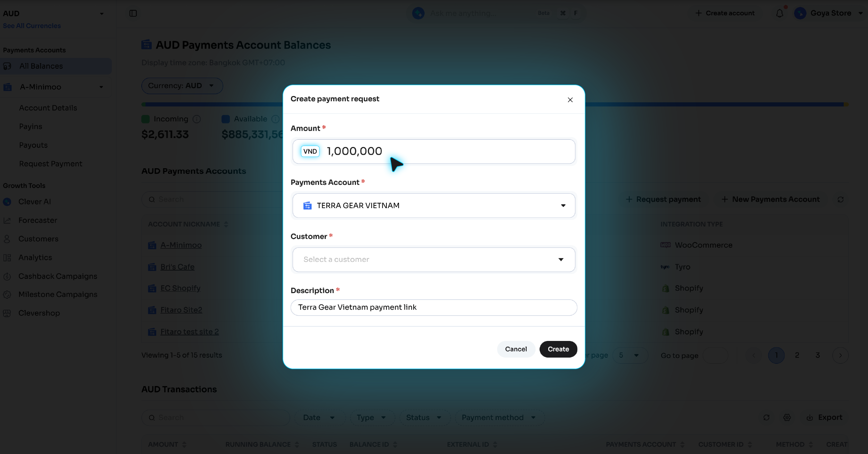The height and width of the screenshot is (454, 868).
Task: Go to page 3
Action: (818, 356)
